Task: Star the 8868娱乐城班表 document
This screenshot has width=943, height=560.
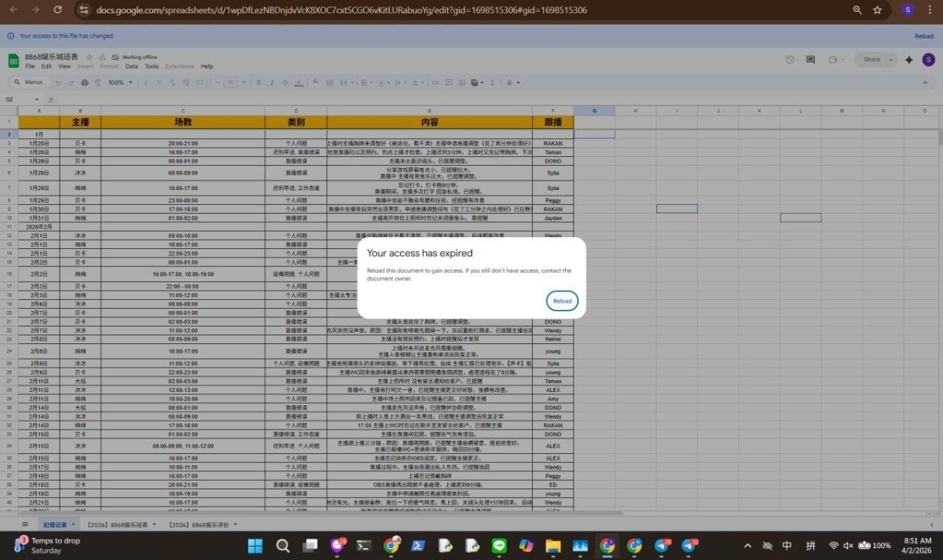Action: coord(90,57)
